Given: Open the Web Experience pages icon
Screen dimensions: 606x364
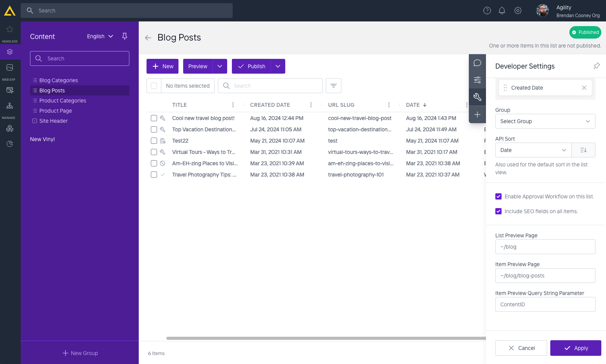Looking at the screenshot, I should coord(10,90).
